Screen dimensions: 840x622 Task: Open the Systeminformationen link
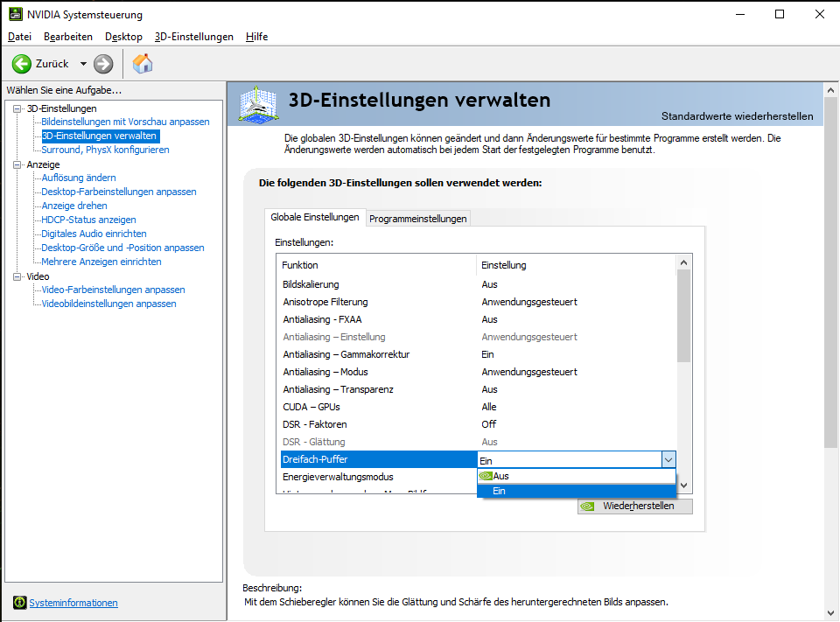point(73,603)
